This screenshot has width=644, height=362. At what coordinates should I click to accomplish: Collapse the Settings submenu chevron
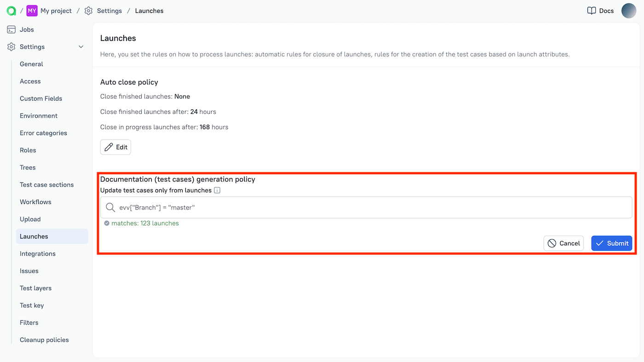80,46
